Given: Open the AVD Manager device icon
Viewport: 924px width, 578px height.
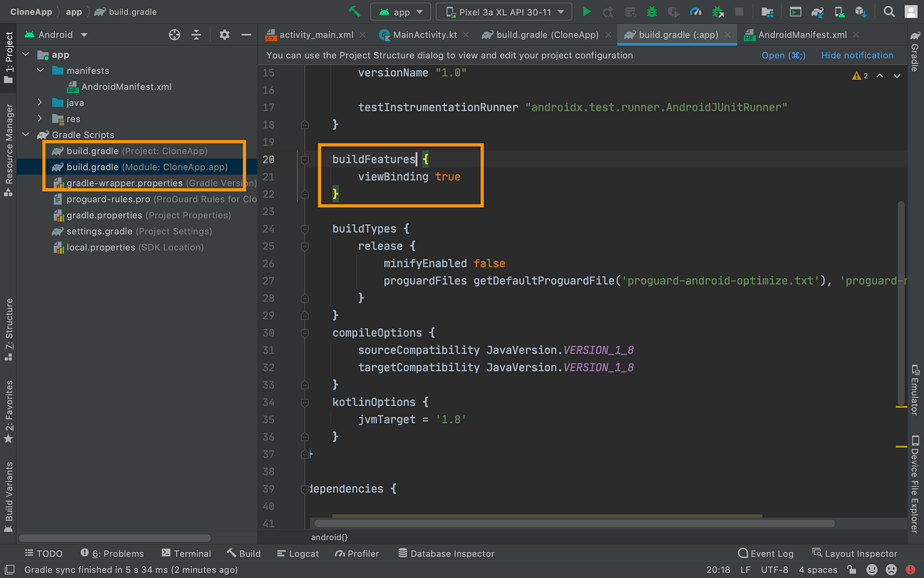Looking at the screenshot, I should [x=839, y=12].
